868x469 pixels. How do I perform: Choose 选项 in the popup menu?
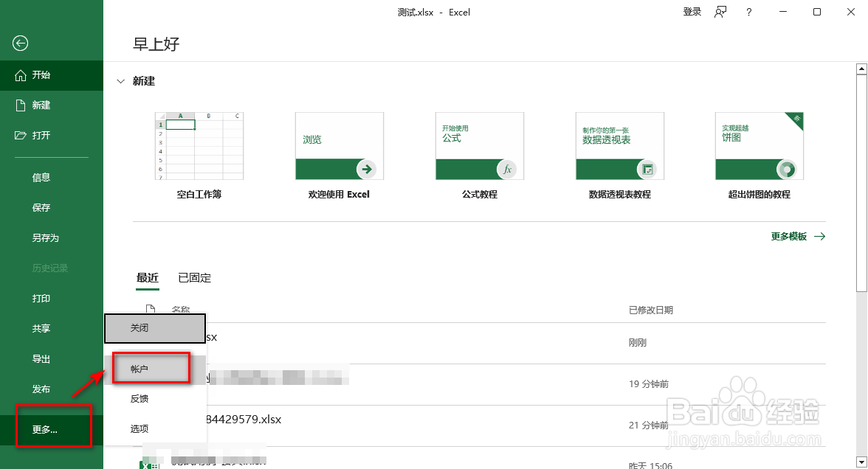155,428
